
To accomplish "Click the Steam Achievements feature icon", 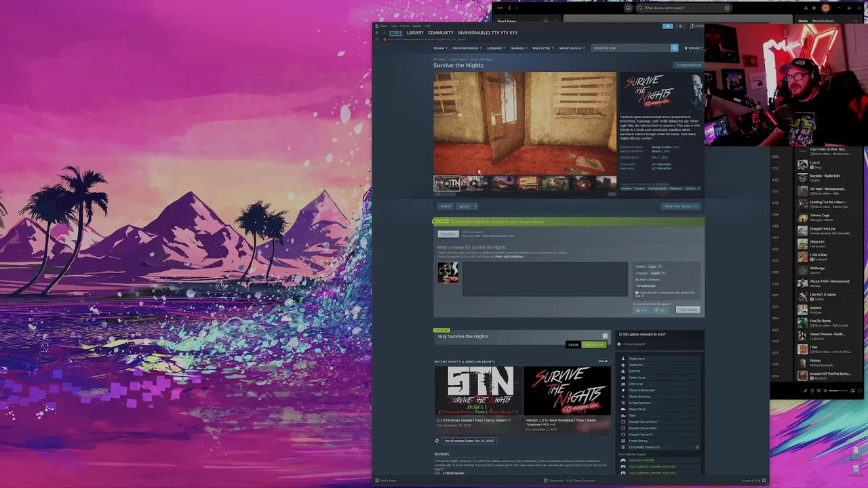I will click(623, 390).
